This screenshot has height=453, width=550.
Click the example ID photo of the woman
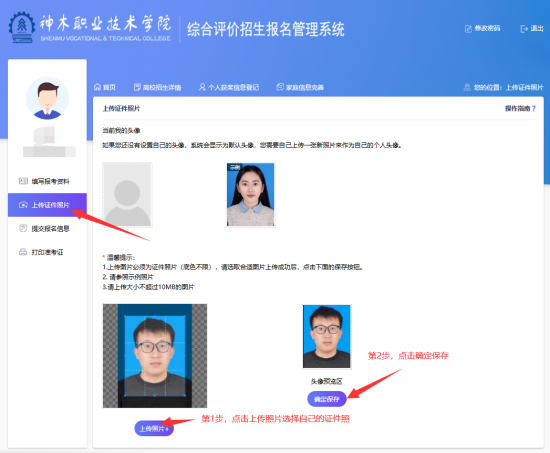(250, 195)
